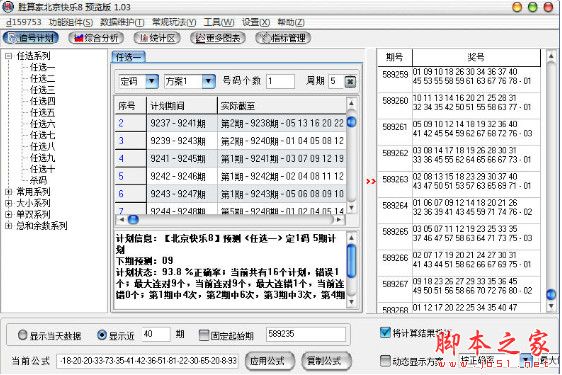Click the 复制公式 button

pyautogui.click(x=326, y=361)
